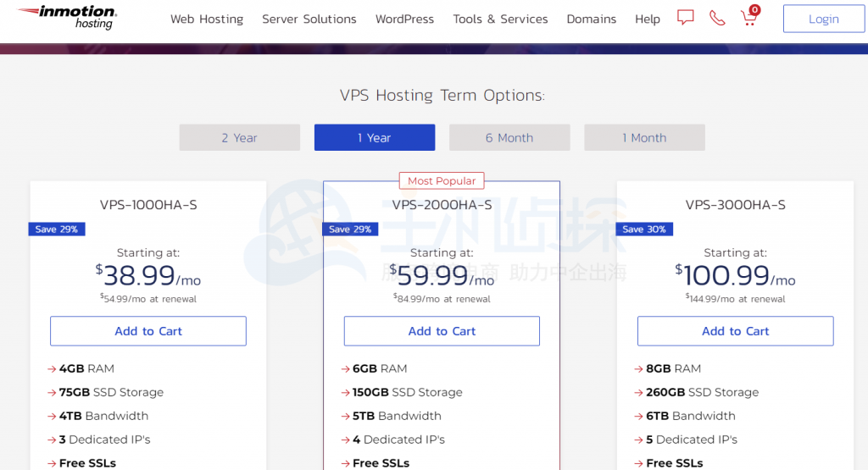
Task: Open the live chat icon
Action: click(685, 18)
